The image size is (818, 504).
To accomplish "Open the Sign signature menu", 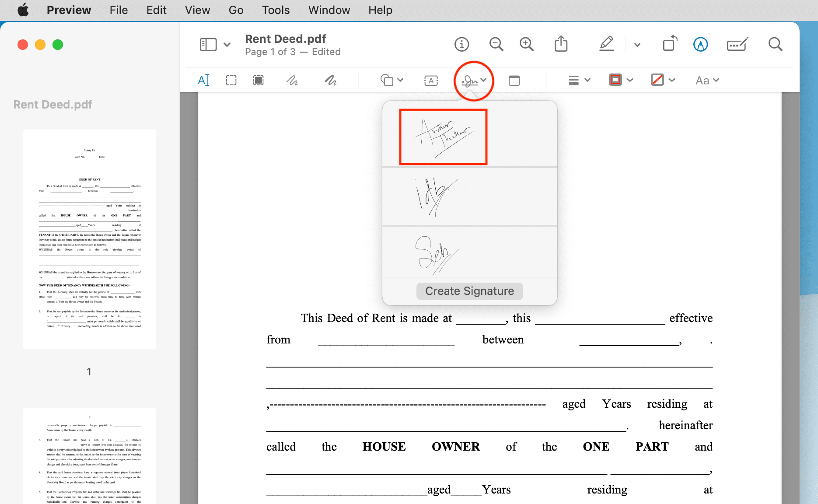I will coord(474,80).
